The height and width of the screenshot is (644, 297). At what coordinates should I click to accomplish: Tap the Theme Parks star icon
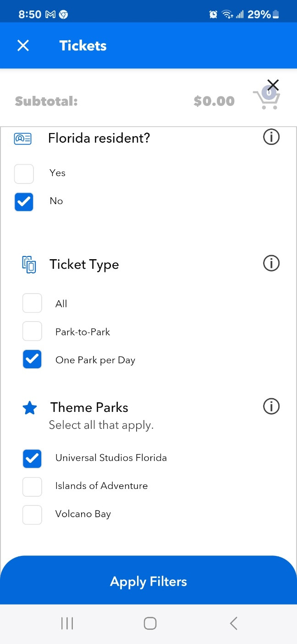click(30, 408)
